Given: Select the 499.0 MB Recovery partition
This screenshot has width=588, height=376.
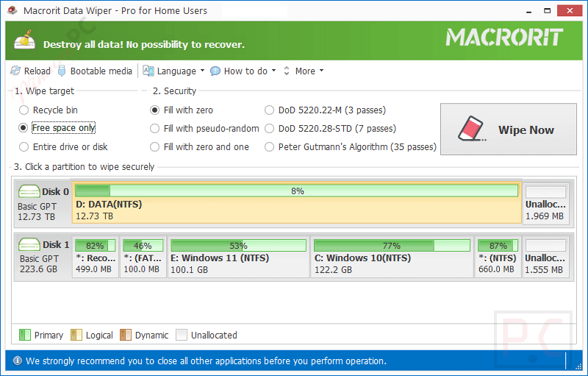Looking at the screenshot, I should (x=96, y=257).
